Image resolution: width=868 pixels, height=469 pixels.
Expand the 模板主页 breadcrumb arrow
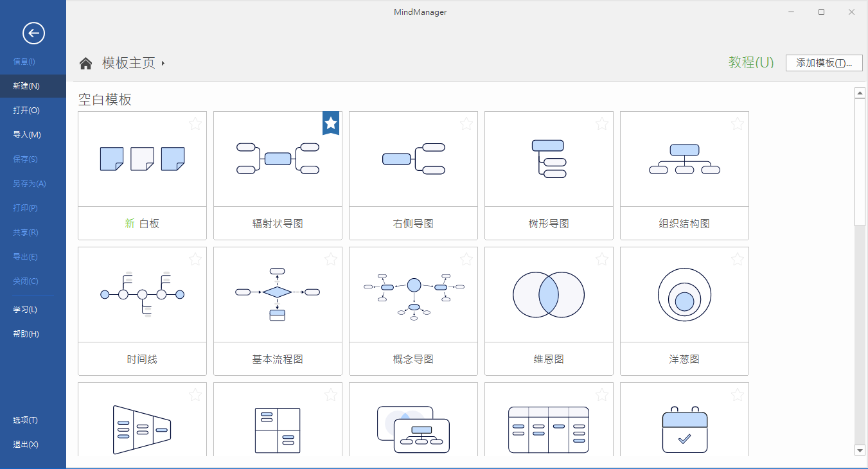163,64
